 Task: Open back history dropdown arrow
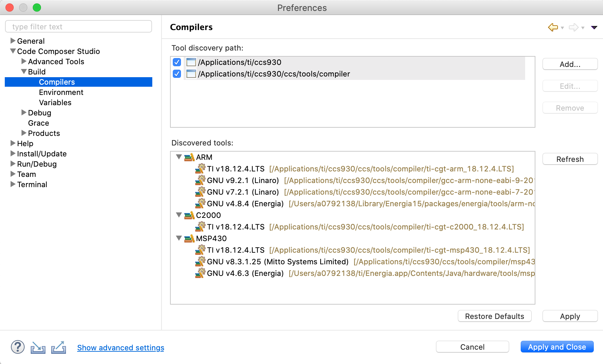pos(562,28)
